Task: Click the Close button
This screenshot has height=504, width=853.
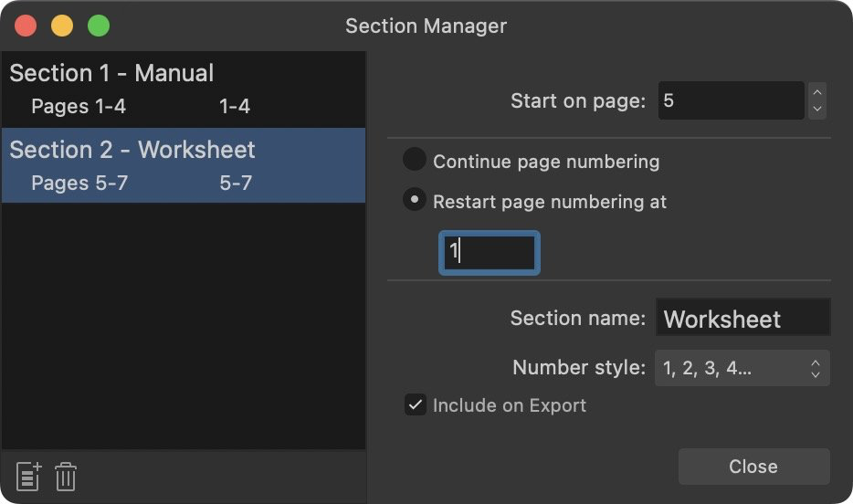Action: point(753,467)
